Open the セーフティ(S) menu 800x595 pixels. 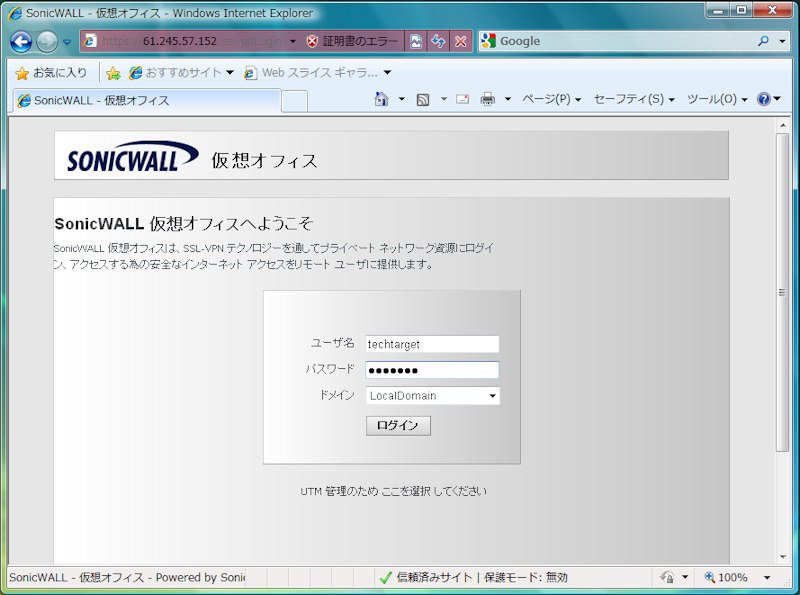pyautogui.click(x=634, y=99)
